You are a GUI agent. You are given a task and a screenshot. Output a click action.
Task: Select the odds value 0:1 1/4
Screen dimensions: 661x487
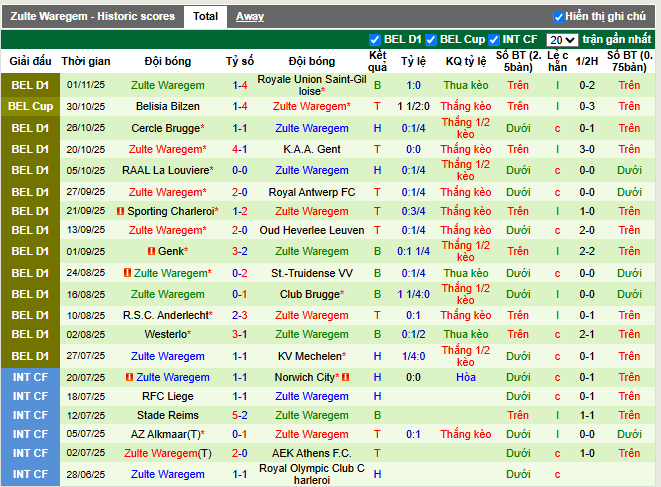[414, 251]
